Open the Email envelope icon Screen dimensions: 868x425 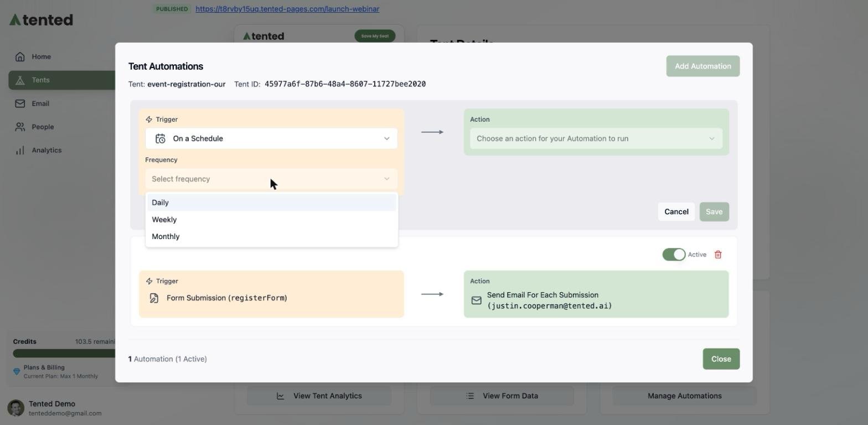click(20, 103)
